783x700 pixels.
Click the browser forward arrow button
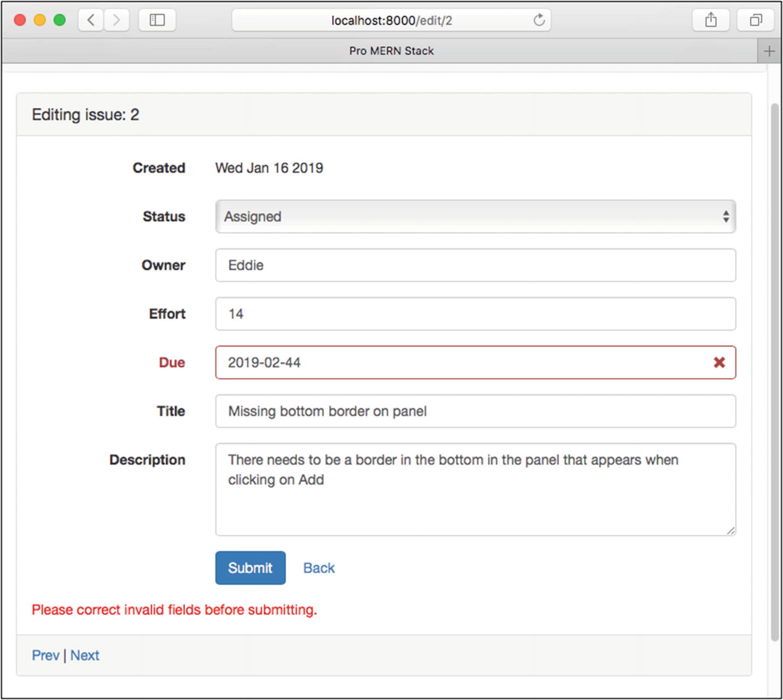click(116, 20)
